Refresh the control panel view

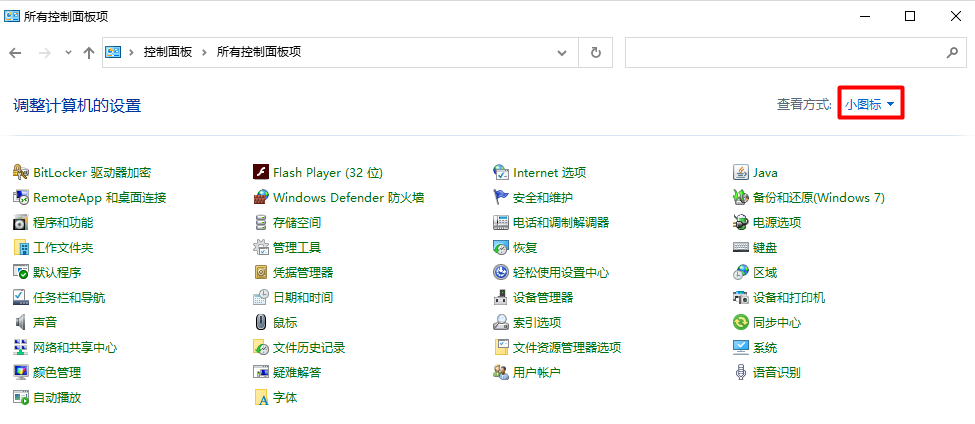596,52
